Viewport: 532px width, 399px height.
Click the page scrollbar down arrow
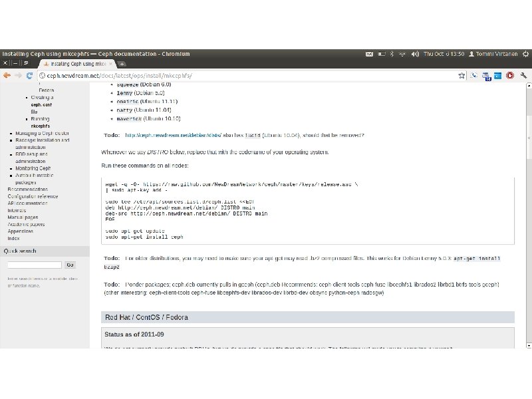[x=529, y=345]
